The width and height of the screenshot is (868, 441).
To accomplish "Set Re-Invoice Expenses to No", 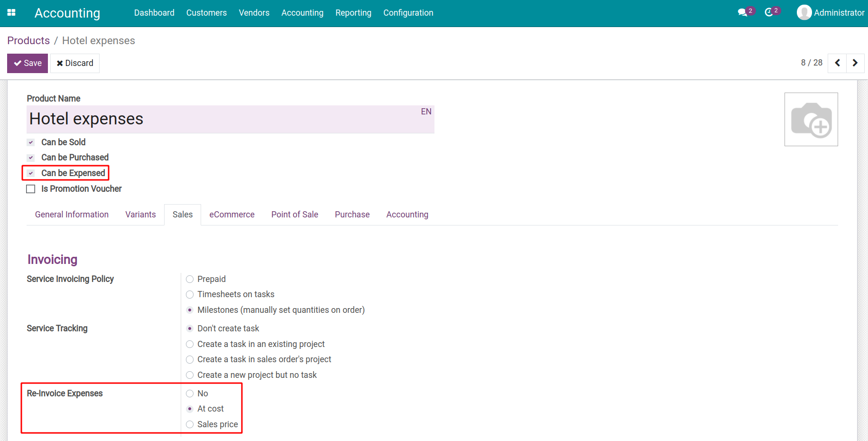I will 190,394.
